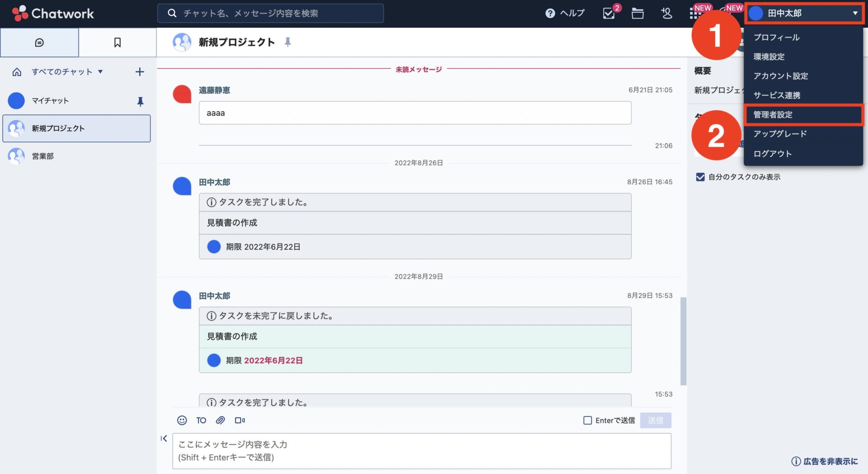Select アカウント設定 from account menu
Screen dimensions: 868x474
780,76
